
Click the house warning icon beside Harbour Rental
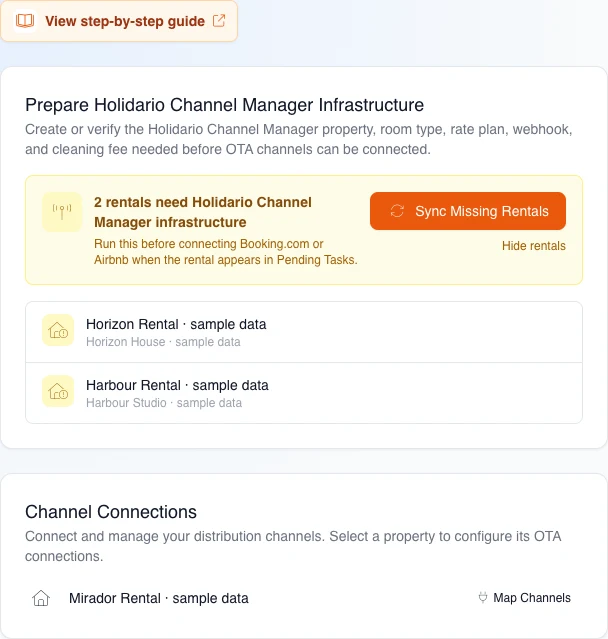[58, 391]
